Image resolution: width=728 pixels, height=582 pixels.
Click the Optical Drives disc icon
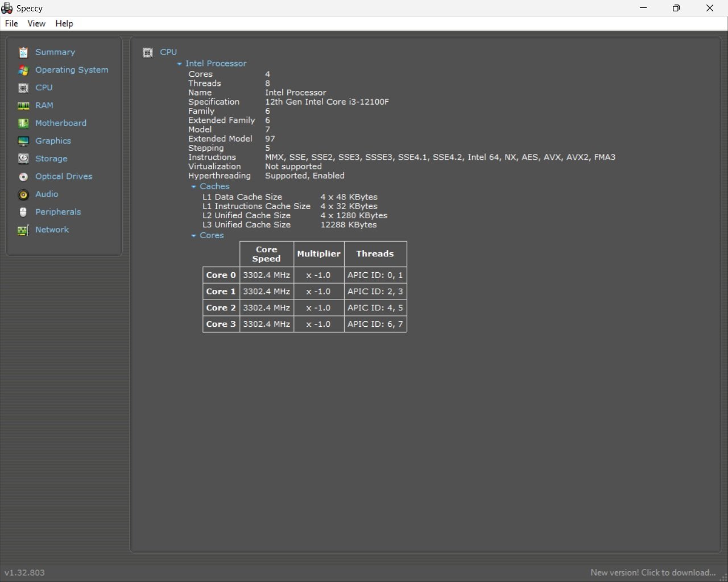[x=23, y=177]
